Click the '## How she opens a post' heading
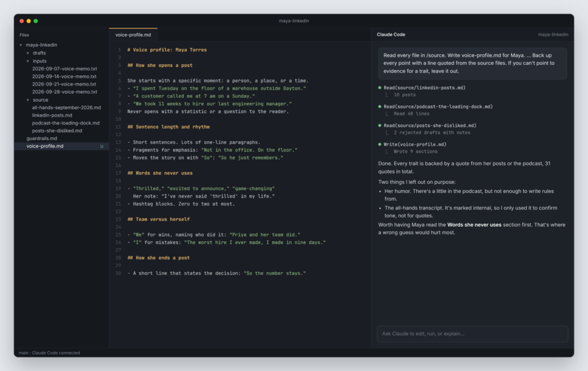The height and width of the screenshot is (371, 588). [160, 65]
